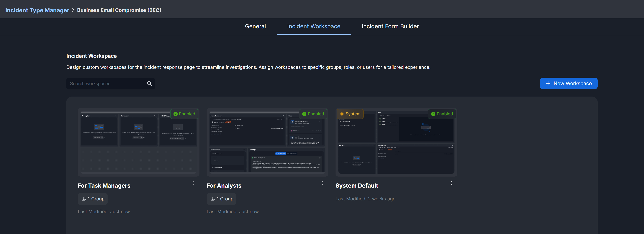This screenshot has height=234, width=644.
Task: Click the search magnifier icon
Action: tap(149, 84)
